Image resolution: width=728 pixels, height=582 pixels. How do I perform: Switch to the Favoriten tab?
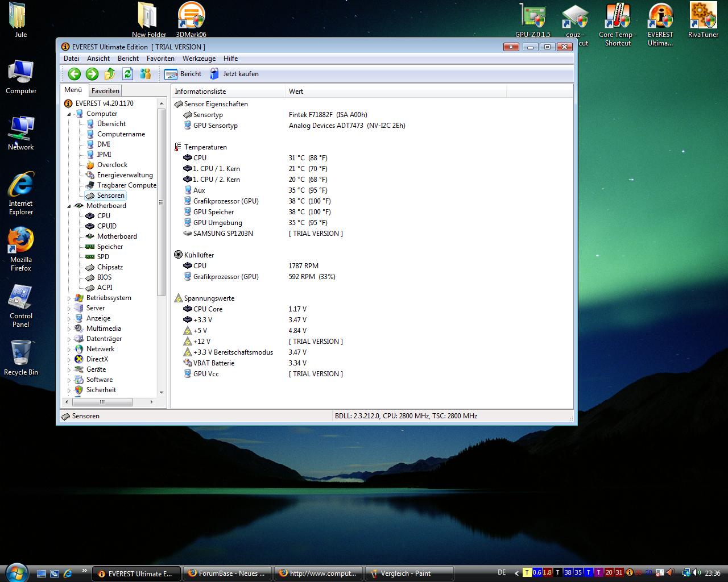105,91
